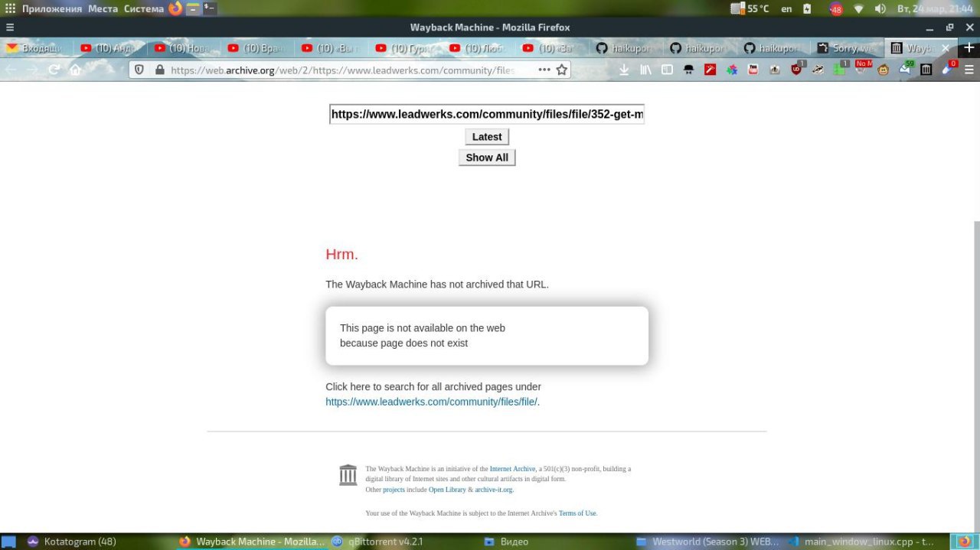Click the battery status icon

coord(807,8)
